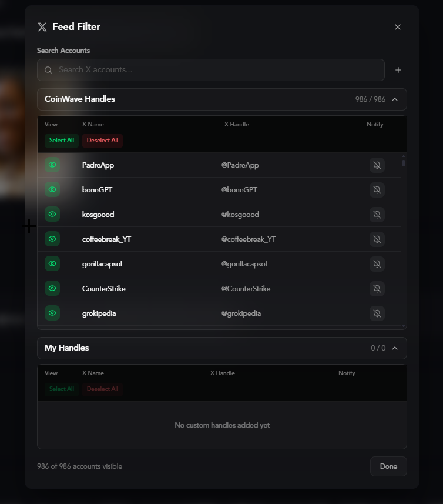Screen dimensions: 443x504
Task: Toggle notification bell for kosgoood
Action: (x=377, y=215)
